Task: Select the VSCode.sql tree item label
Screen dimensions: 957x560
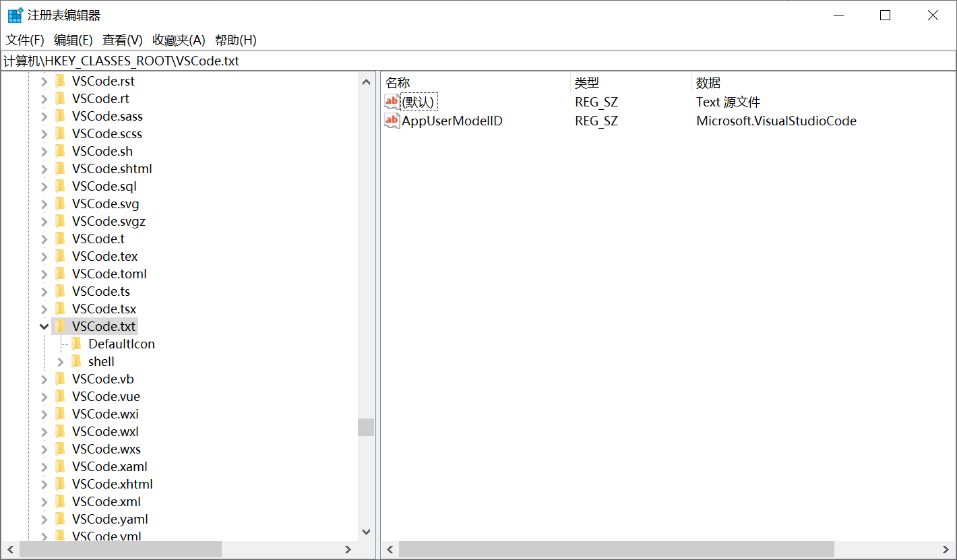Action: coord(104,186)
